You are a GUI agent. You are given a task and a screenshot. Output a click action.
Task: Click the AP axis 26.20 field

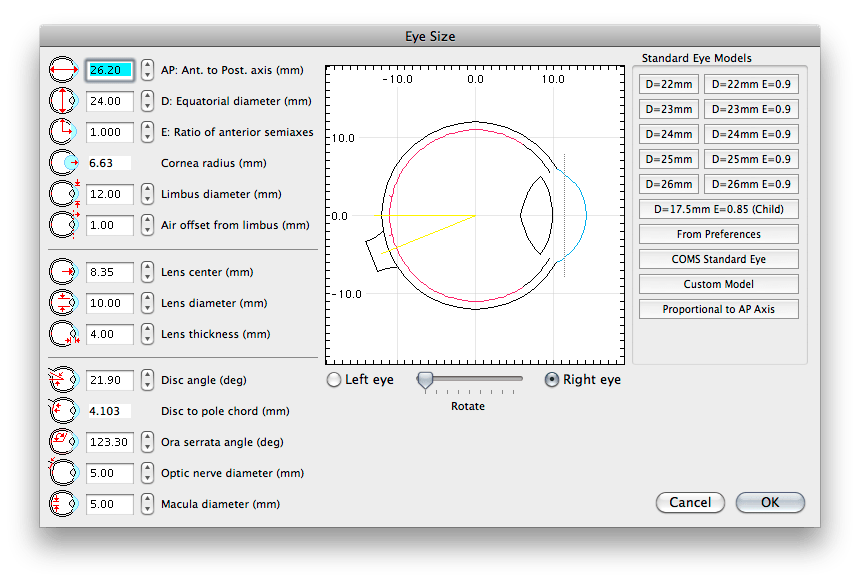[110, 70]
